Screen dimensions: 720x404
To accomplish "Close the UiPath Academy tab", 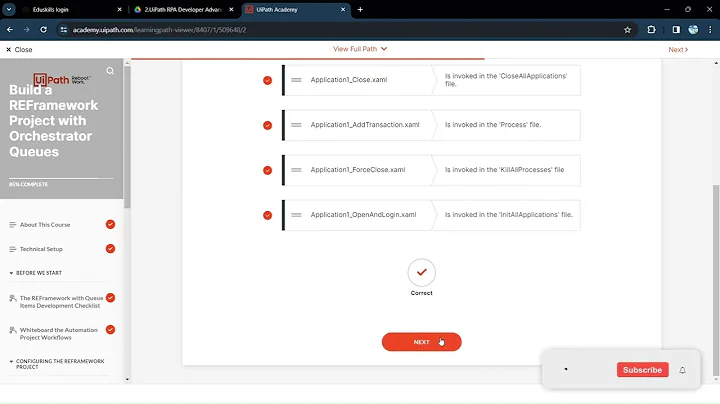I will [343, 9].
